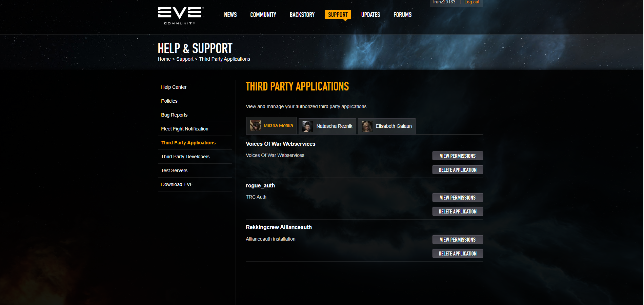The image size is (644, 305).
Task: View permissions for Voices Of War Webservices
Action: [458, 156]
